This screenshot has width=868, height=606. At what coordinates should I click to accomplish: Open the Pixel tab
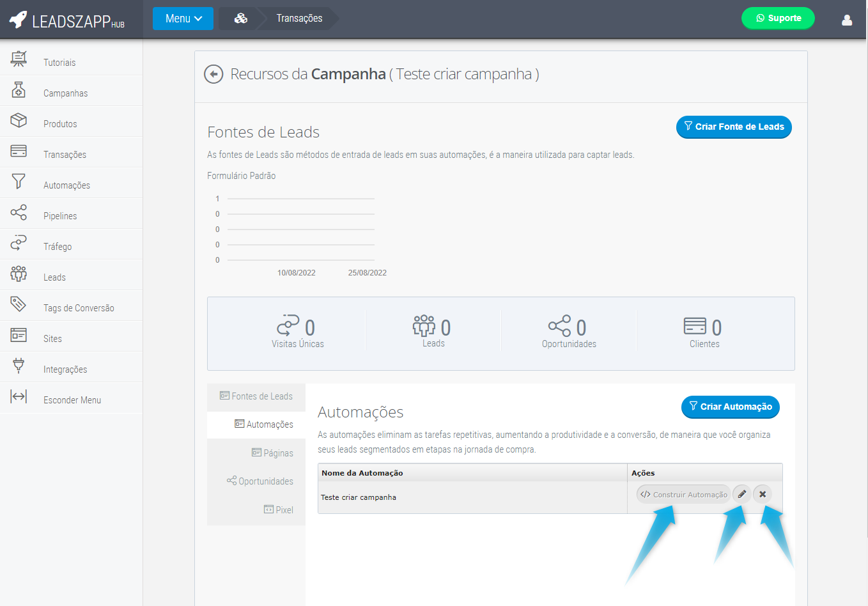click(279, 510)
